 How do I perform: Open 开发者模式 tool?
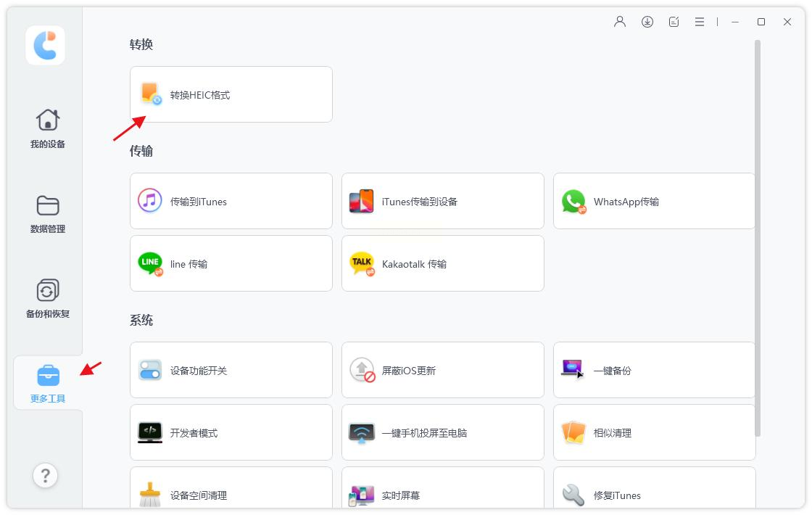pyautogui.click(x=231, y=432)
